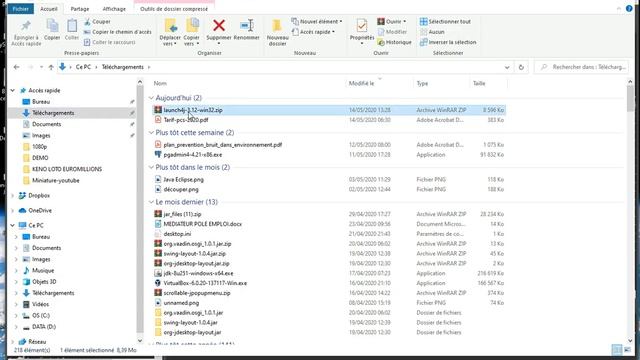Collapse Accès rapide in the sidebar
Viewport: 640px width, 360px height.
12,90
